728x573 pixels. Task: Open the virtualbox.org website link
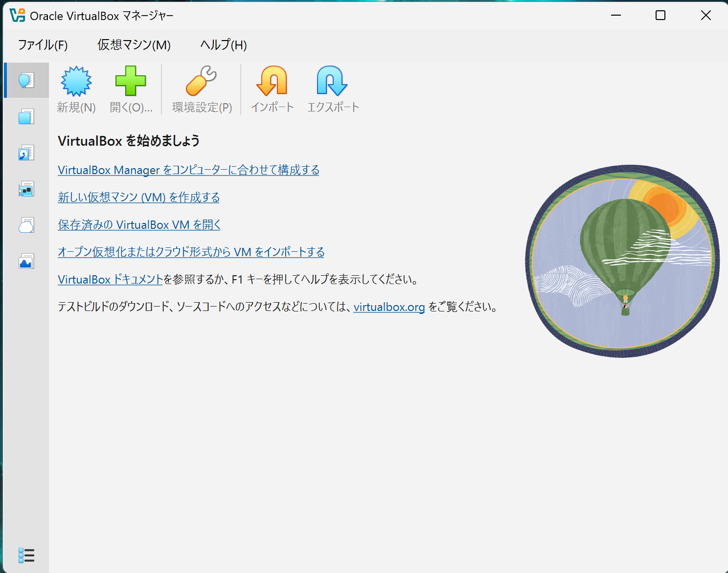(x=388, y=307)
